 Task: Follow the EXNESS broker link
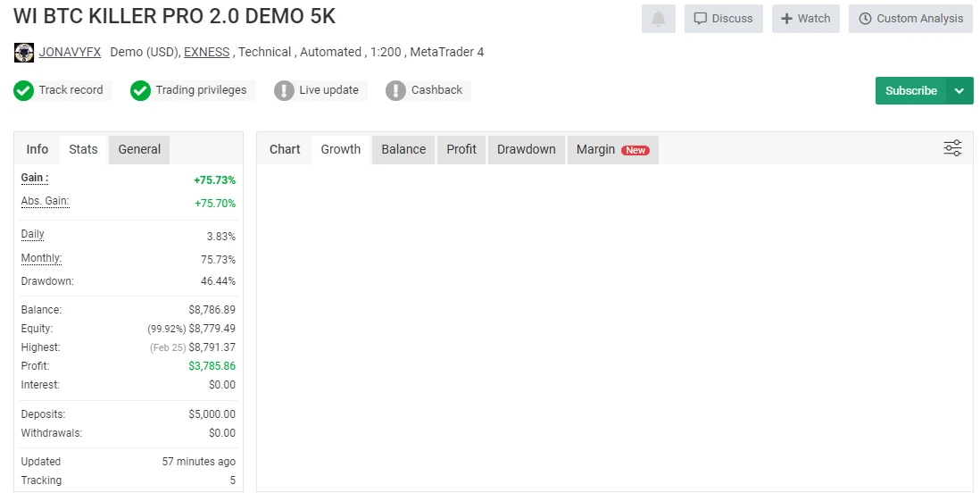click(206, 53)
